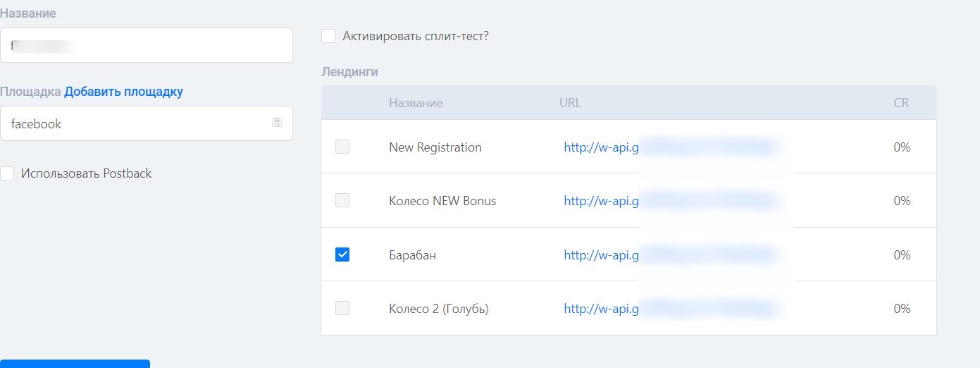Click the Название column header
Screen dimensions: 980x368
[x=416, y=103]
